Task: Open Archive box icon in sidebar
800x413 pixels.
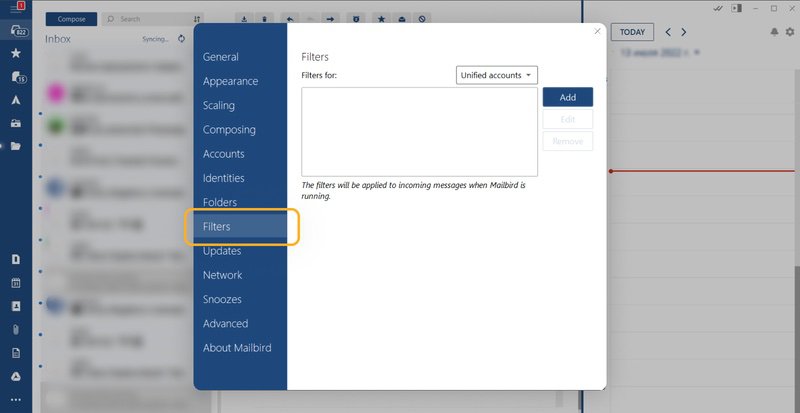Action: [16, 123]
